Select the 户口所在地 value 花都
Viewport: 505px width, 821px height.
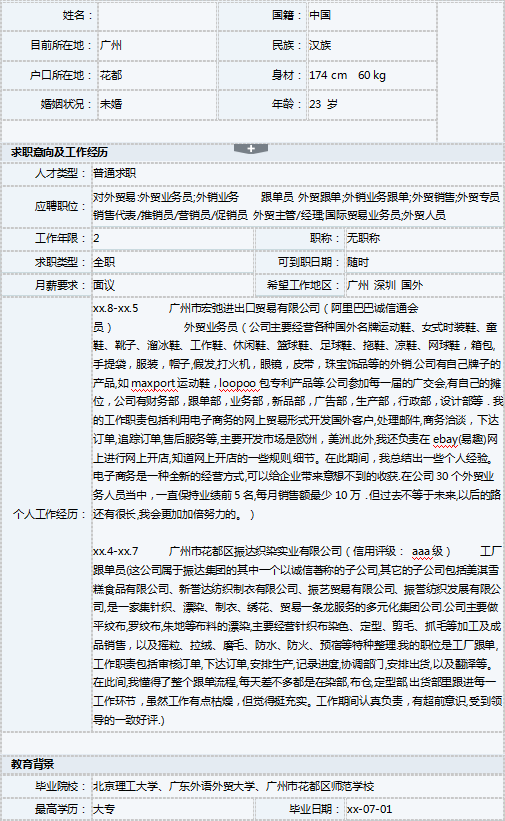[x=111, y=75]
